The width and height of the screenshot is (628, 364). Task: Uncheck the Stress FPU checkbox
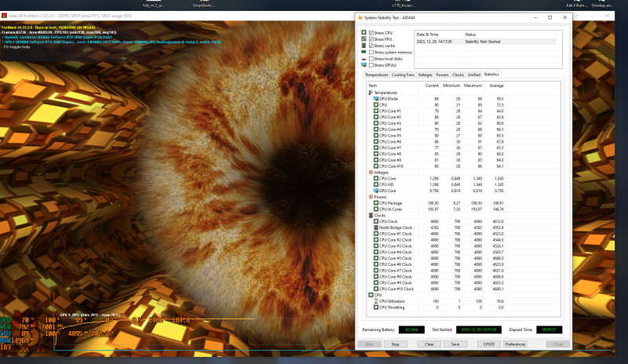(371, 39)
